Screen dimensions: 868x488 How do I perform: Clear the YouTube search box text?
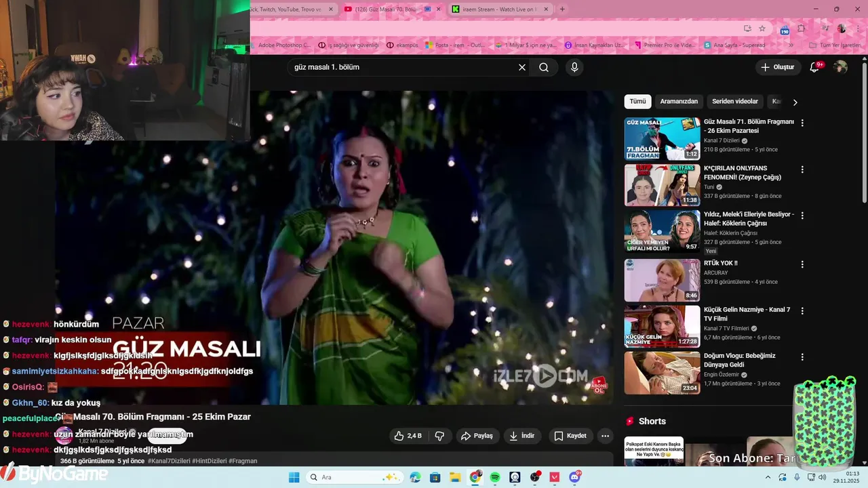coord(522,67)
